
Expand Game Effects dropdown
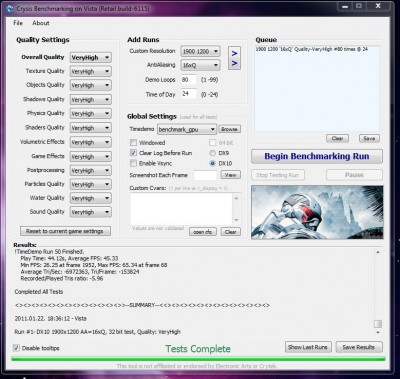click(91, 157)
